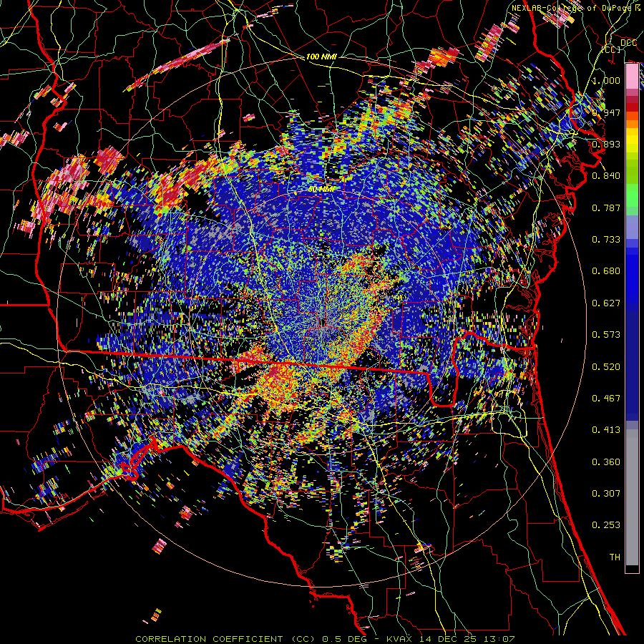Click the 0.520 legend value
This screenshot has height=644, width=644.
click(x=606, y=367)
